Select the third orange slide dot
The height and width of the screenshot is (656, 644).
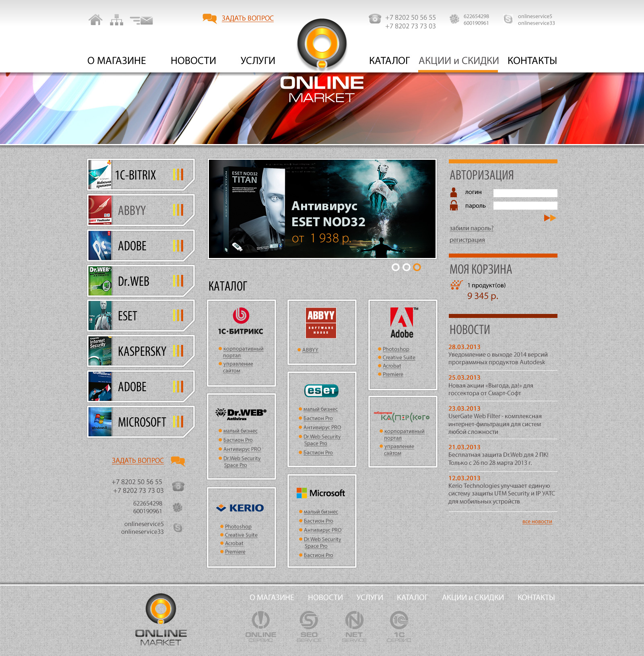click(417, 267)
